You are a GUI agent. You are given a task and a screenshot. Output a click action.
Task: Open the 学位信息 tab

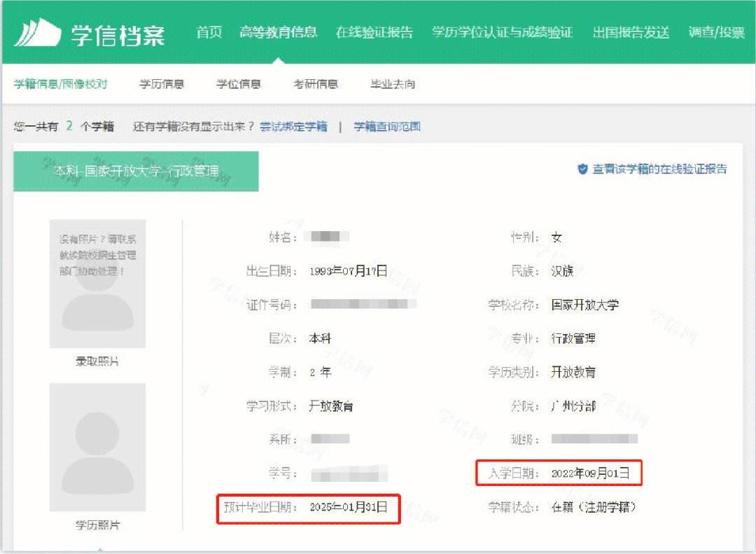point(238,84)
